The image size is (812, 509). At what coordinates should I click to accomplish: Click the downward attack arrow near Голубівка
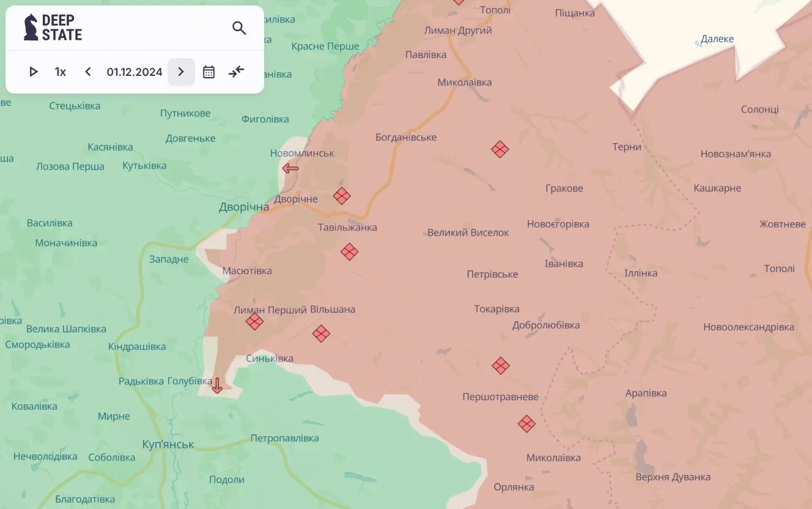pyautogui.click(x=216, y=385)
